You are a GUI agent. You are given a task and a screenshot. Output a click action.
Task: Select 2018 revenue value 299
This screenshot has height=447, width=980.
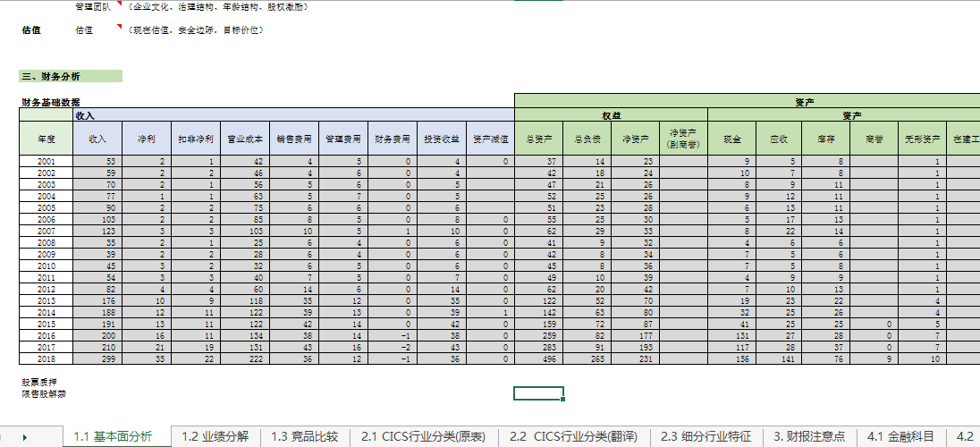[x=97, y=358]
